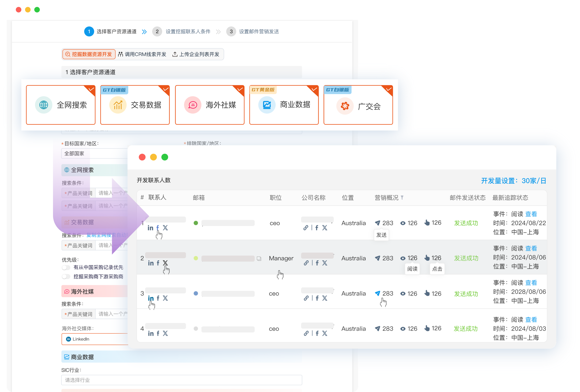The image size is (580, 392).
Task: Toggle 挖掘采购商下游采购商 switch
Action: [x=66, y=277]
